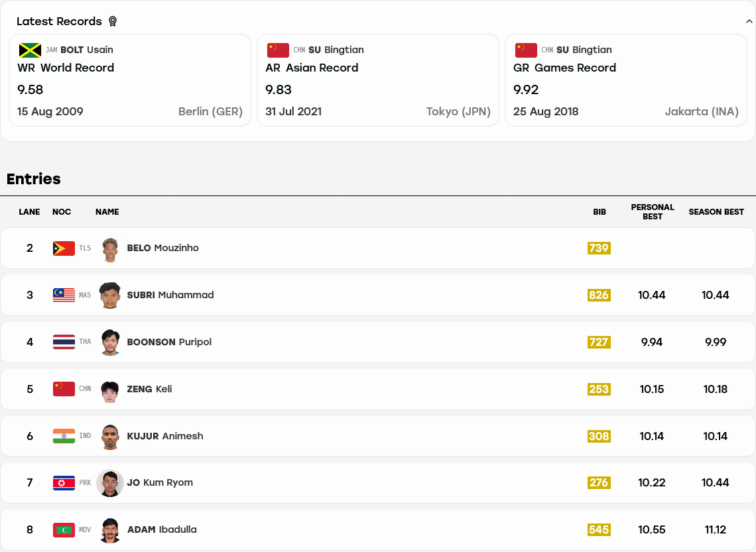
Task: Click China flag on Games Record card
Action: [525, 50]
